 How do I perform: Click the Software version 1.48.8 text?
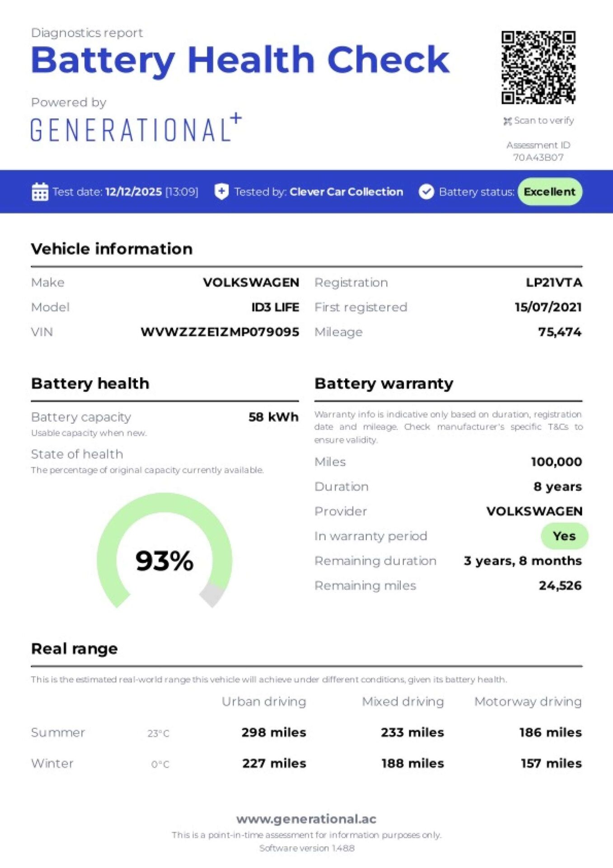(x=307, y=849)
